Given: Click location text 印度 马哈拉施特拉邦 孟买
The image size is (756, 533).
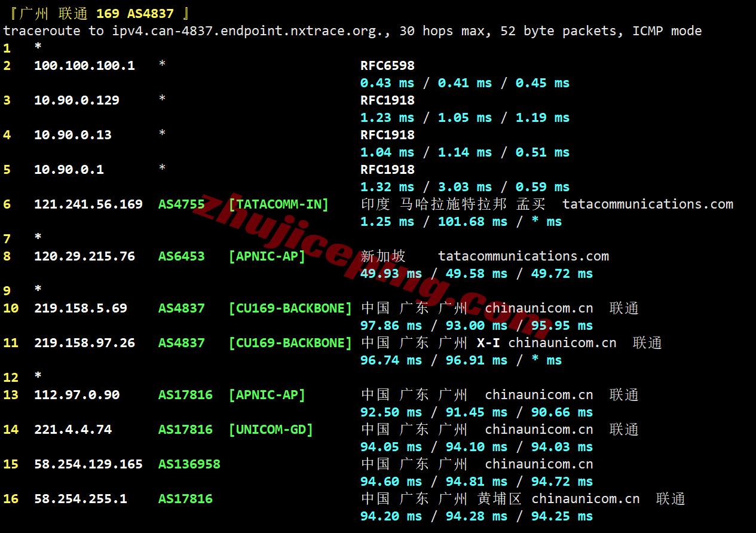Looking at the screenshot, I should click(x=454, y=204).
